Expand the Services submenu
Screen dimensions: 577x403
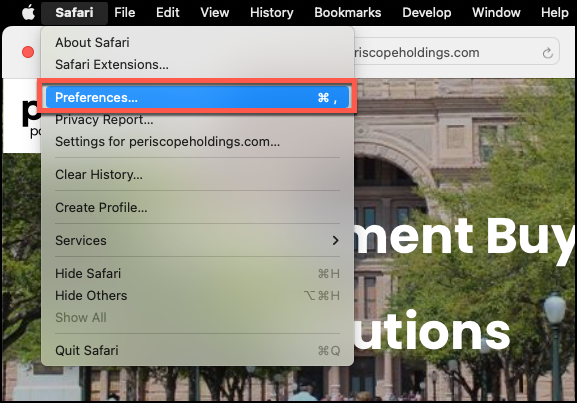pos(197,241)
